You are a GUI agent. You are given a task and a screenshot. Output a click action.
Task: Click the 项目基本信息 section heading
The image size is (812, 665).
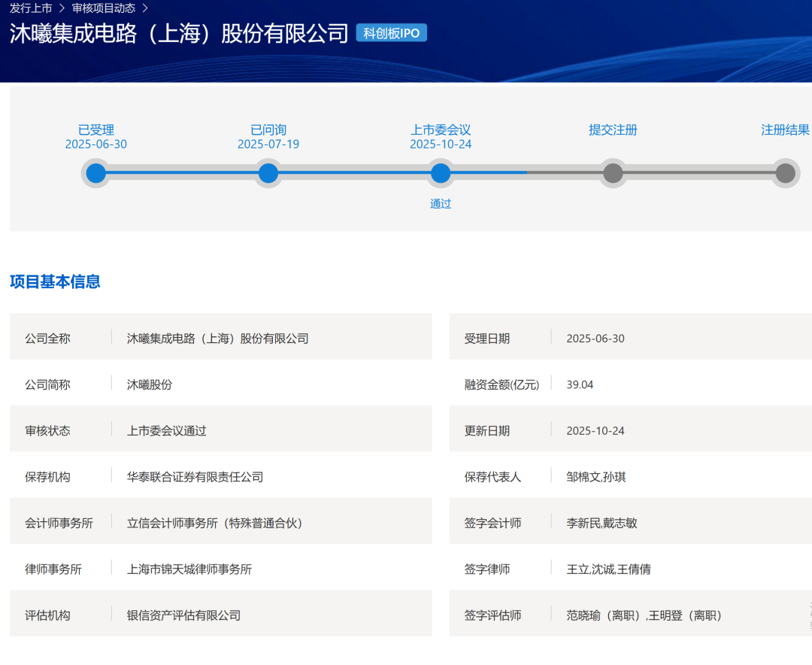(x=55, y=282)
